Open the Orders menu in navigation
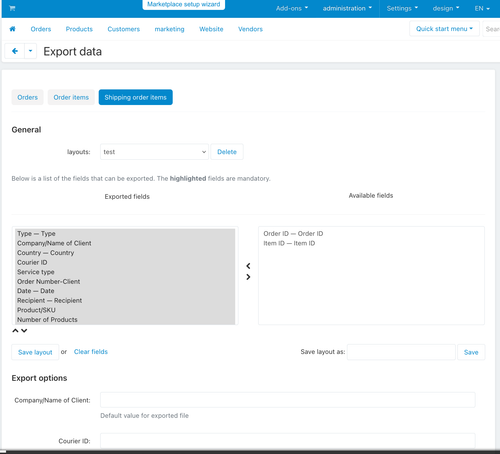 coord(41,29)
